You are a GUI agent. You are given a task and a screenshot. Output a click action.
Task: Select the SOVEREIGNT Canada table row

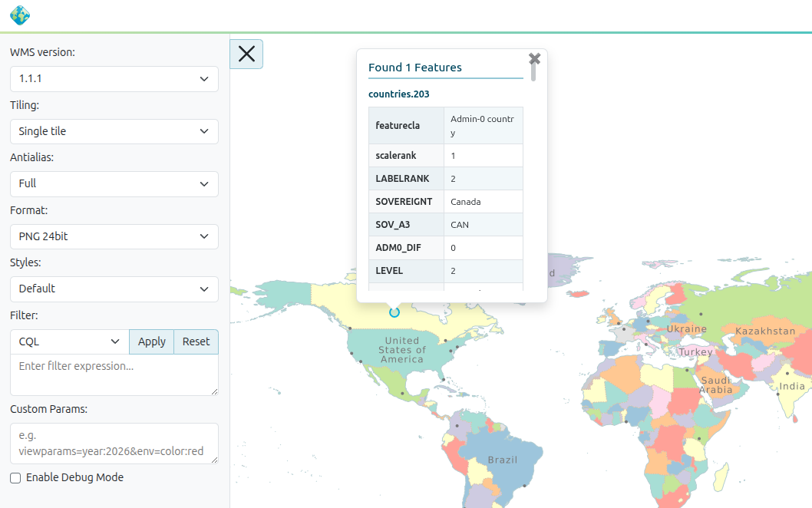click(445, 202)
